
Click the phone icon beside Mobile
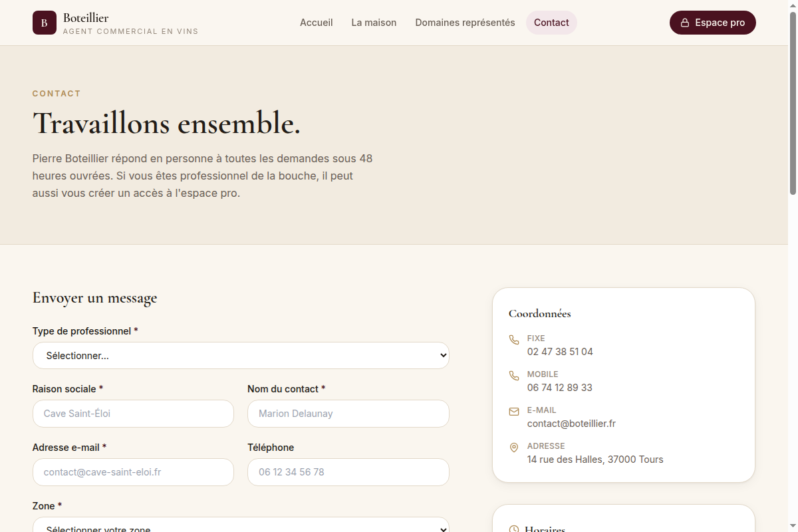(514, 376)
